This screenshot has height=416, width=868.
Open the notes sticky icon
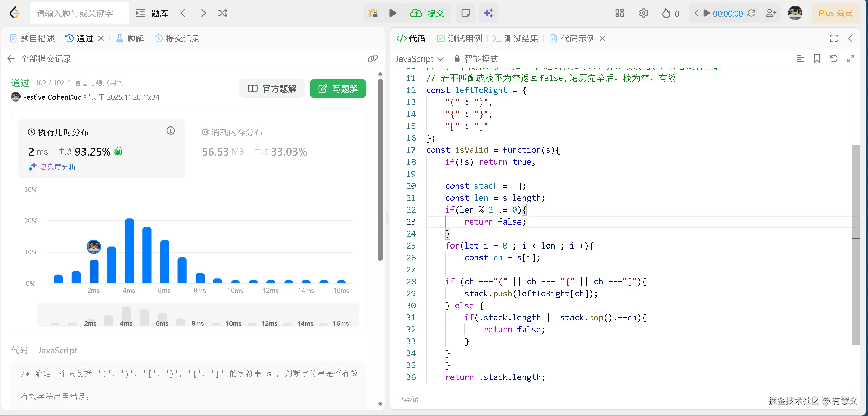pyautogui.click(x=465, y=13)
